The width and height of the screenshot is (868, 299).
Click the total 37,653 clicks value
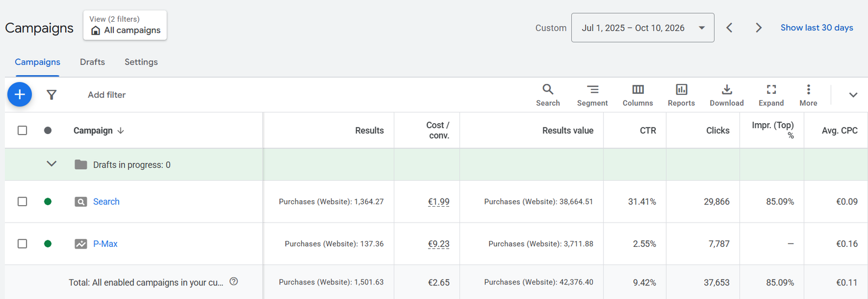coord(717,283)
